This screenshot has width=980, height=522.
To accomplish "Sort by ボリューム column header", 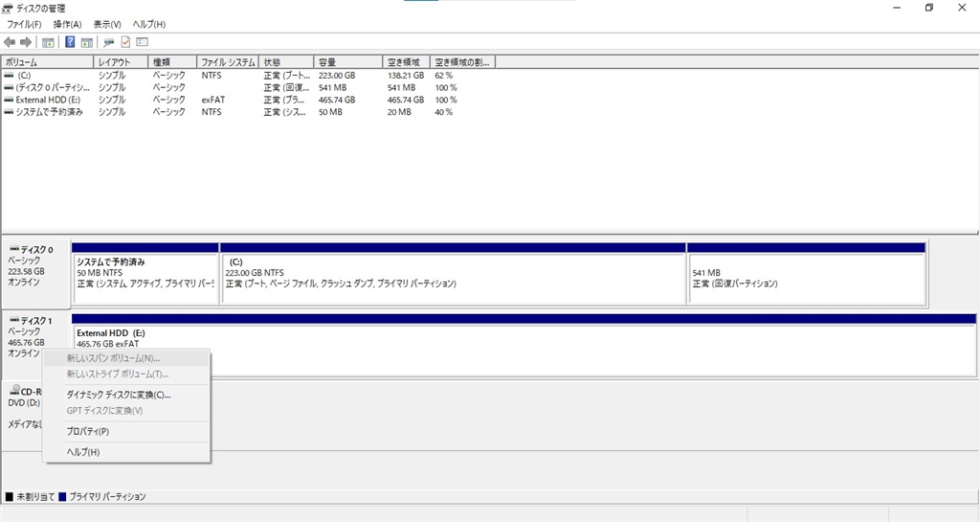I will pos(48,62).
